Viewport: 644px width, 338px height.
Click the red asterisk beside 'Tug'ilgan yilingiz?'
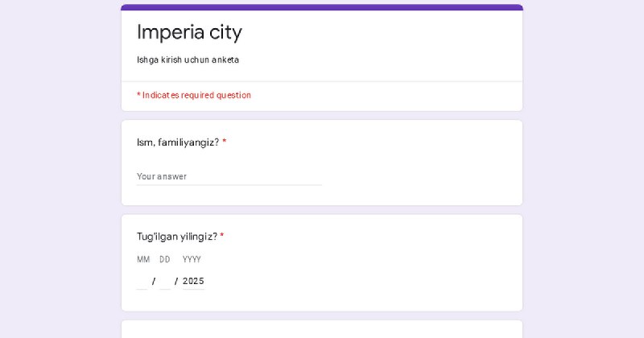[x=222, y=236]
